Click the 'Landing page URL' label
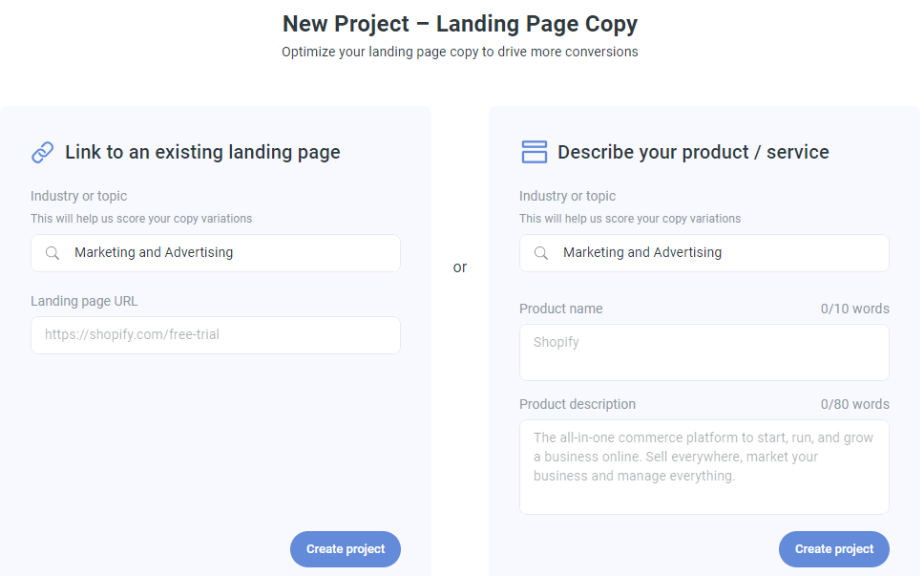The width and height of the screenshot is (924, 576). click(x=84, y=301)
